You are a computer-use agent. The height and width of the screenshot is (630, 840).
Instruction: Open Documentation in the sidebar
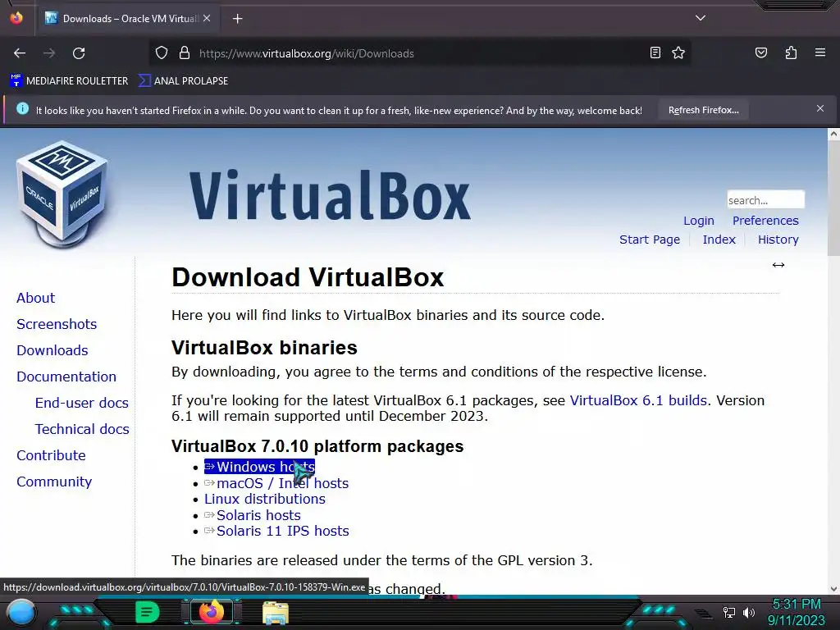(66, 377)
